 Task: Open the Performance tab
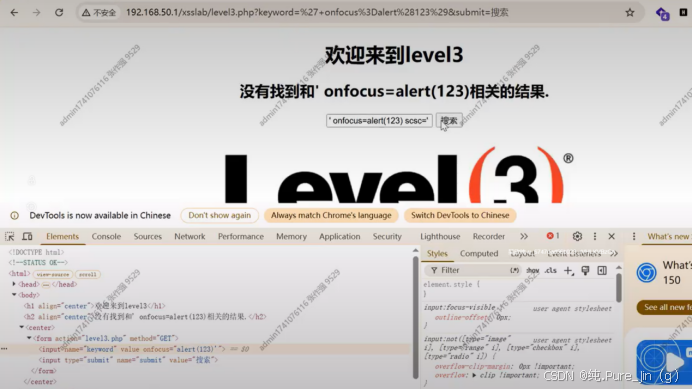240,237
